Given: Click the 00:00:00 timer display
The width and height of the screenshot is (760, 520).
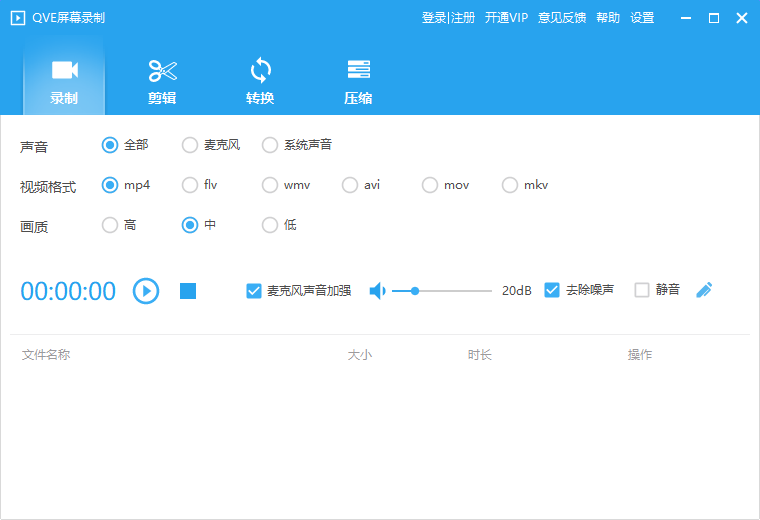Looking at the screenshot, I should coord(68,292).
